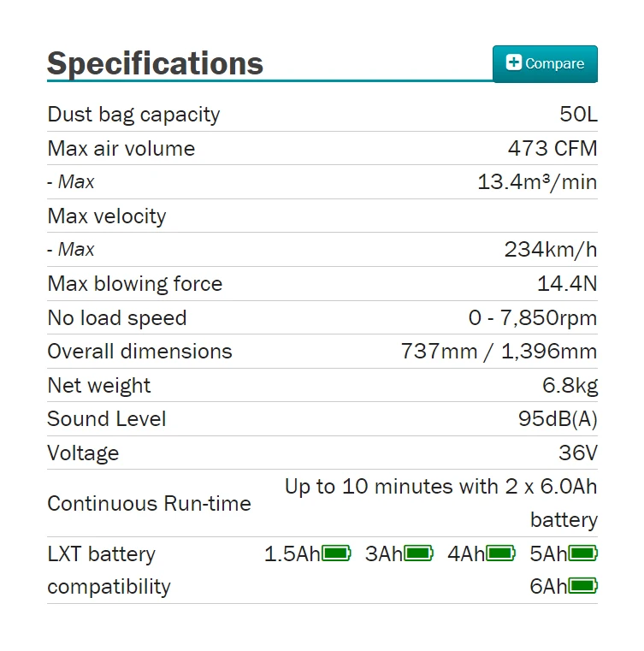The image size is (644, 651).
Task: Click the 5Ah battery icon
Action: click(x=583, y=553)
